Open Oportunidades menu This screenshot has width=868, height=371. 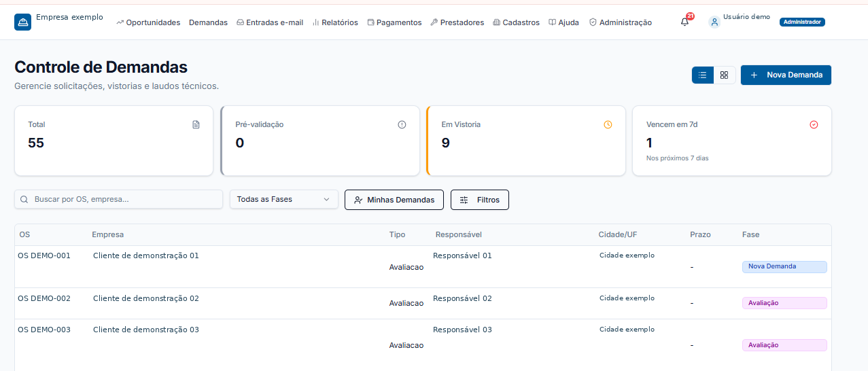pos(148,22)
